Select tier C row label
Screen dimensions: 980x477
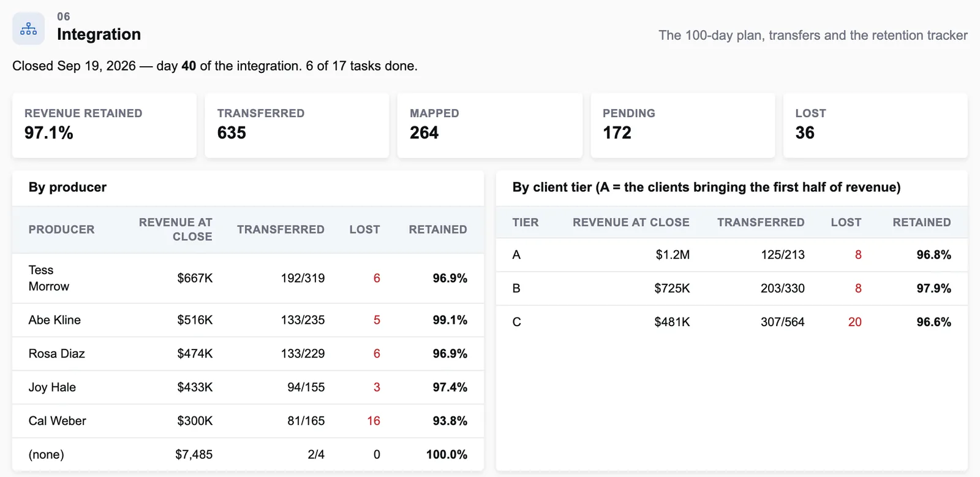coord(516,322)
